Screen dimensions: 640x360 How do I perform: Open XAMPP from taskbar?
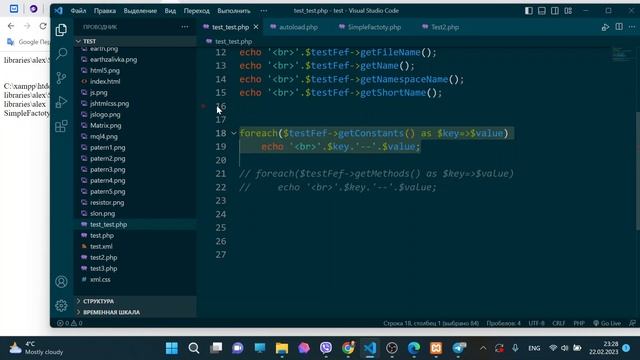(x=436, y=348)
